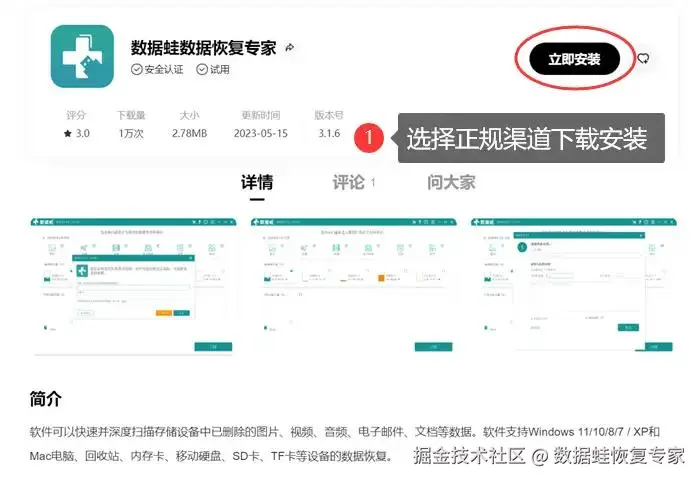
Task: Open the 评论 tab
Action: (353, 182)
